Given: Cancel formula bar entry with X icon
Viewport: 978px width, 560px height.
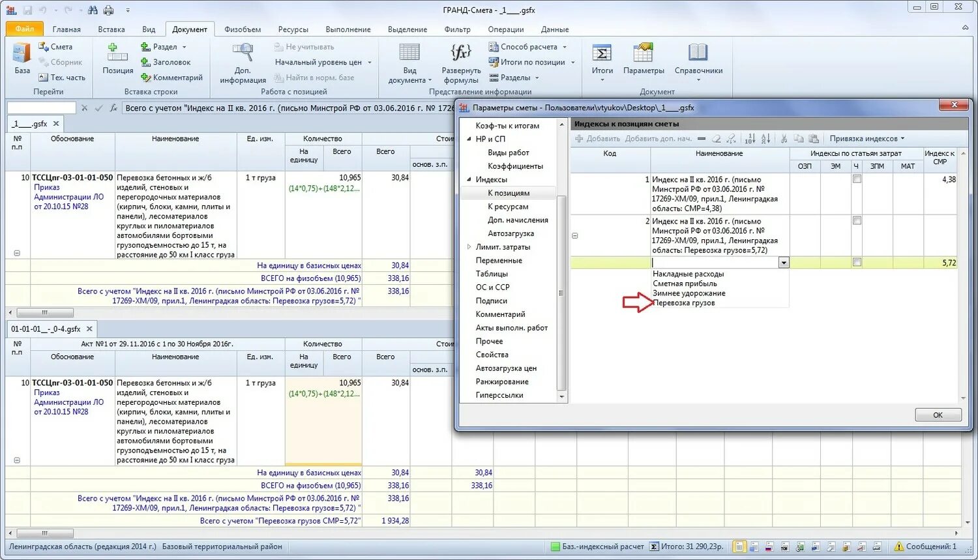Looking at the screenshot, I should click(84, 108).
